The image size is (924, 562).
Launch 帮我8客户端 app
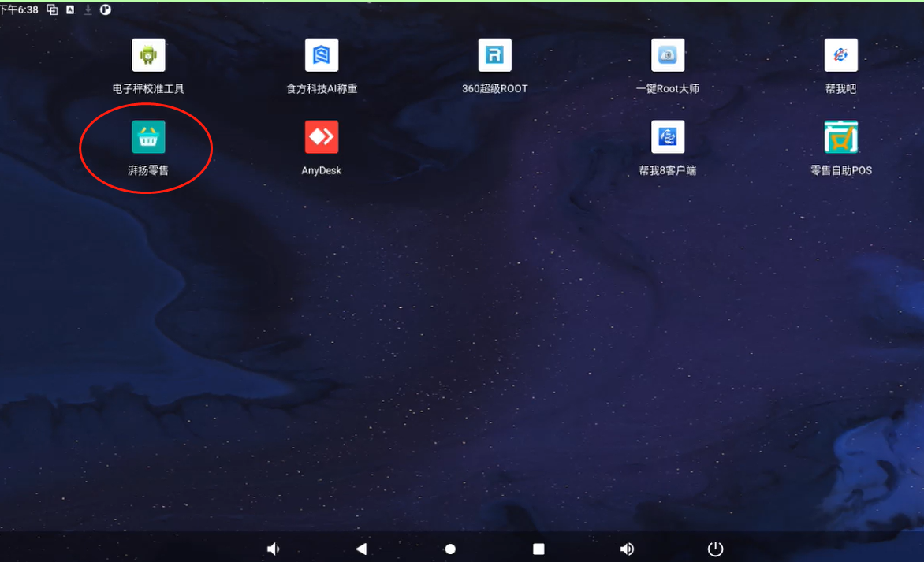(x=668, y=137)
